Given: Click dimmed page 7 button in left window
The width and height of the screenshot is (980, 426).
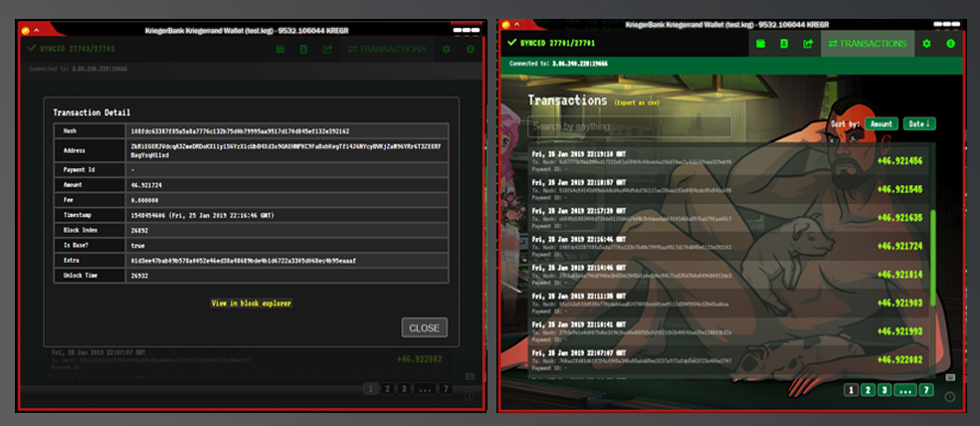Looking at the screenshot, I should coord(446,389).
